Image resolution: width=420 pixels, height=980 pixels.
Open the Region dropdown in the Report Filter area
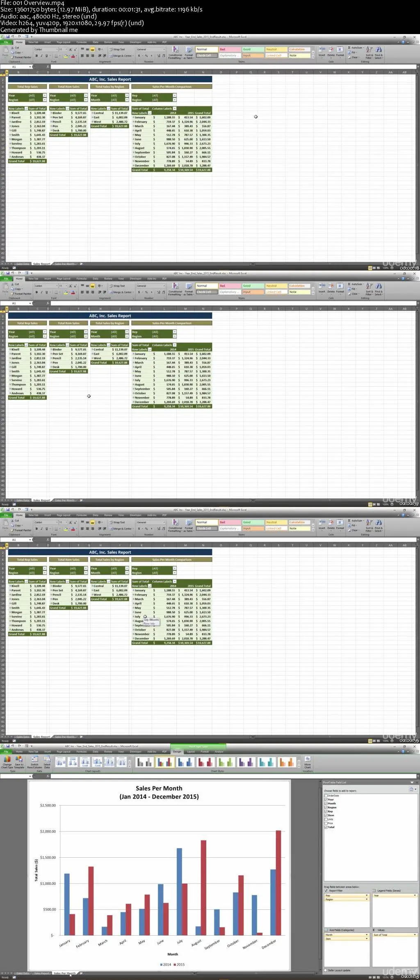[x=367, y=899]
